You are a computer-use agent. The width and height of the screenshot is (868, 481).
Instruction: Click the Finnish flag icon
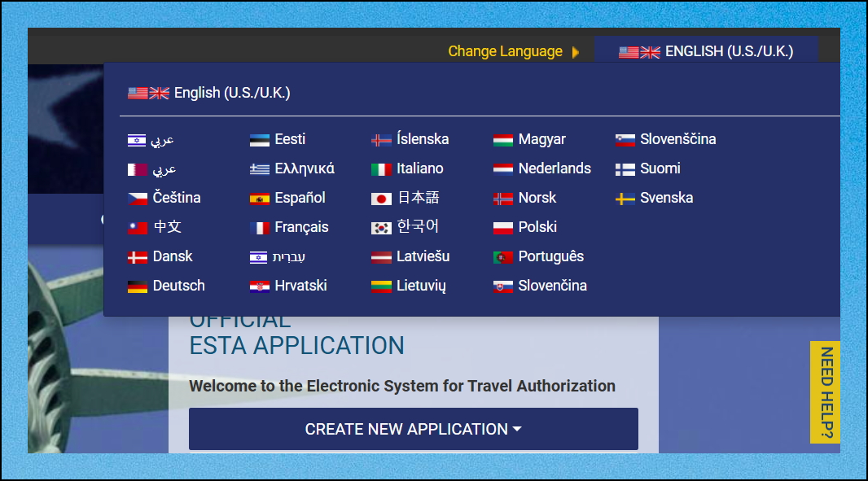tap(625, 169)
